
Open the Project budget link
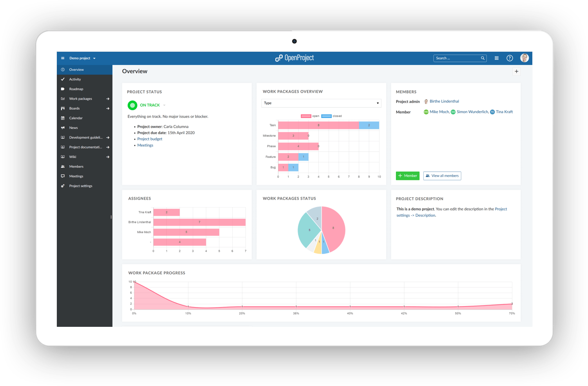tap(150, 139)
